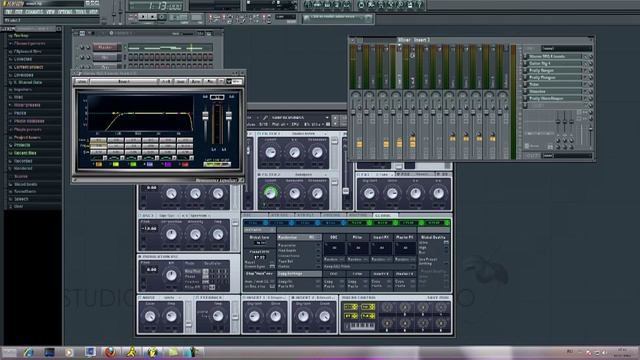Arm recording with the transport Record button
The image size is (640, 360).
(162, 17)
